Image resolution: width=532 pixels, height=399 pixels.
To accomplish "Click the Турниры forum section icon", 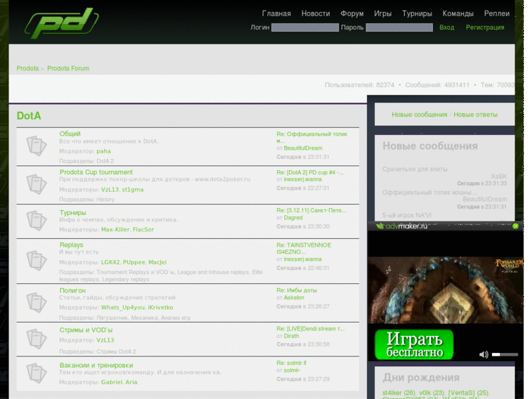I will (37, 221).
